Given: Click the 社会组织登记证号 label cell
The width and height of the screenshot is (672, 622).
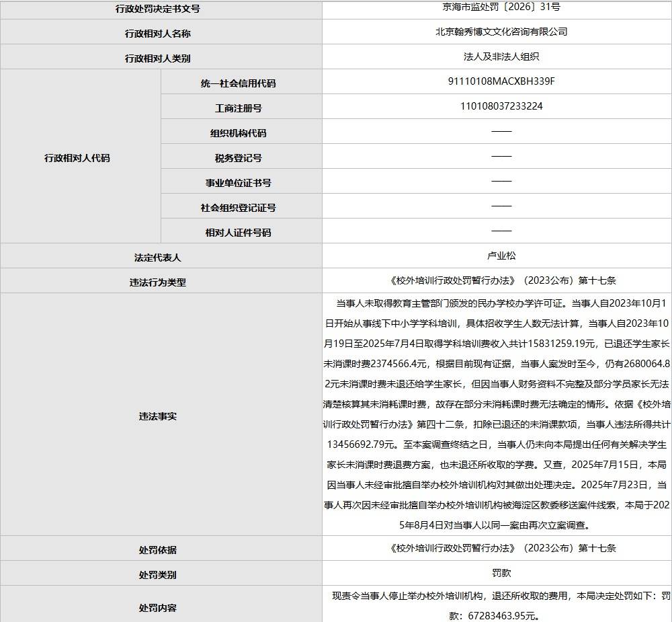Looking at the screenshot, I should pyautogui.click(x=238, y=208).
